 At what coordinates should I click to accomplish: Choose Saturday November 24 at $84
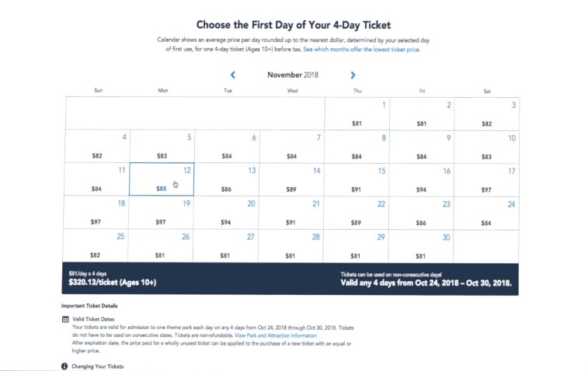tap(486, 213)
